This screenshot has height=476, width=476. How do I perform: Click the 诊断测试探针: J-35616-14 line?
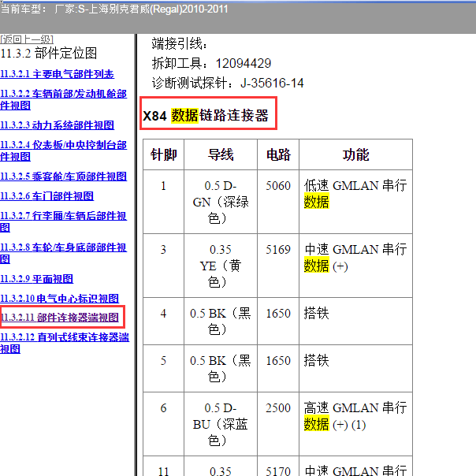tap(228, 83)
